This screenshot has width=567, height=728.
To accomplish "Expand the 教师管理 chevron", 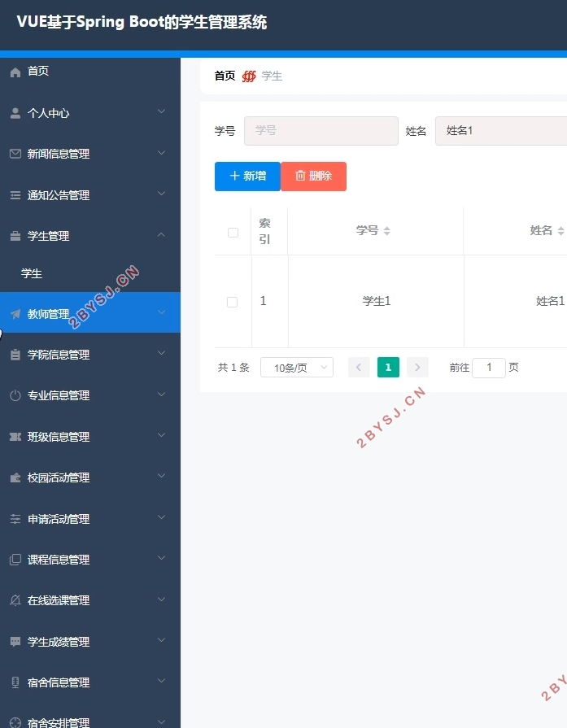I will [x=161, y=312].
